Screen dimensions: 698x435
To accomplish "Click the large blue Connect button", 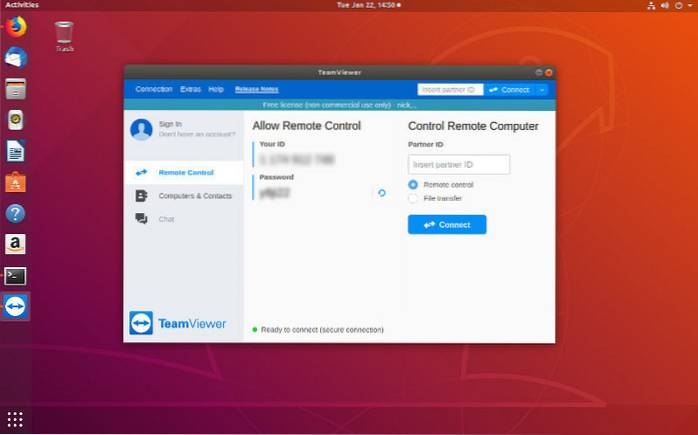I will [x=447, y=225].
